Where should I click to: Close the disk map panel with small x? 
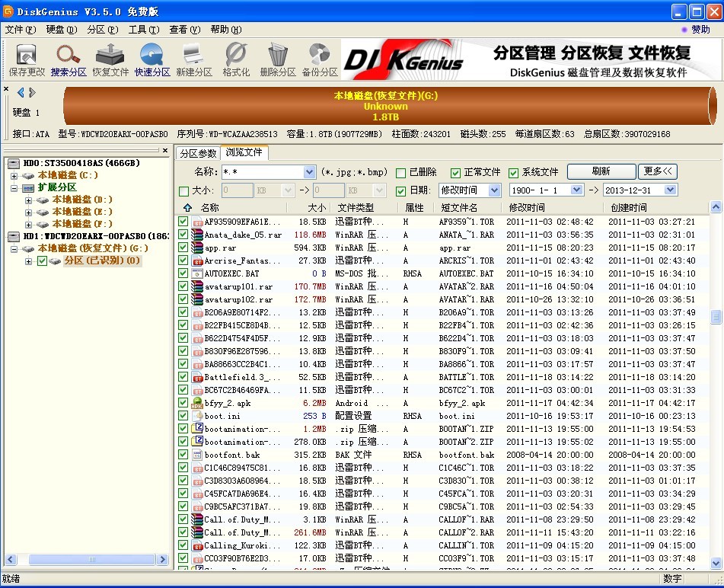click(6, 88)
